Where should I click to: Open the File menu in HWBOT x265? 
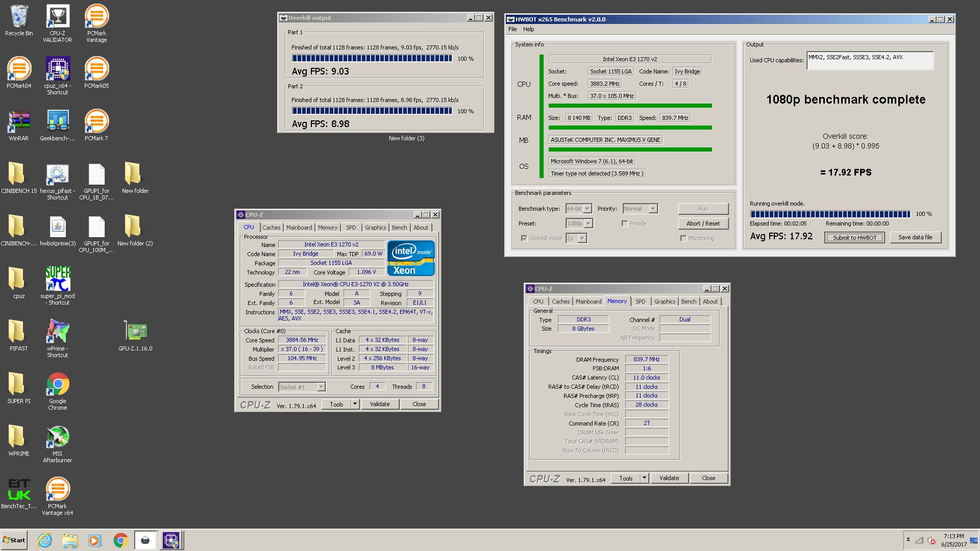tap(512, 29)
